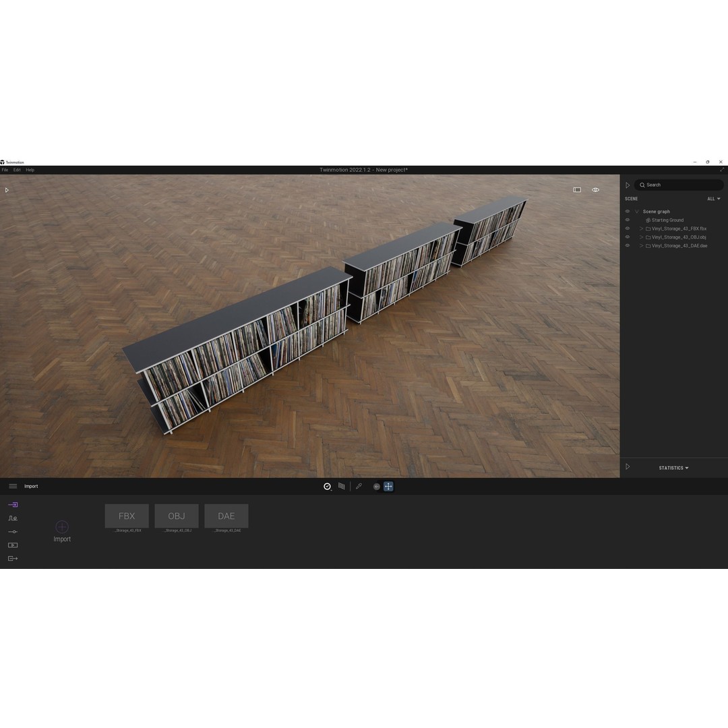Open the Import tab in left sidebar

(x=13, y=504)
